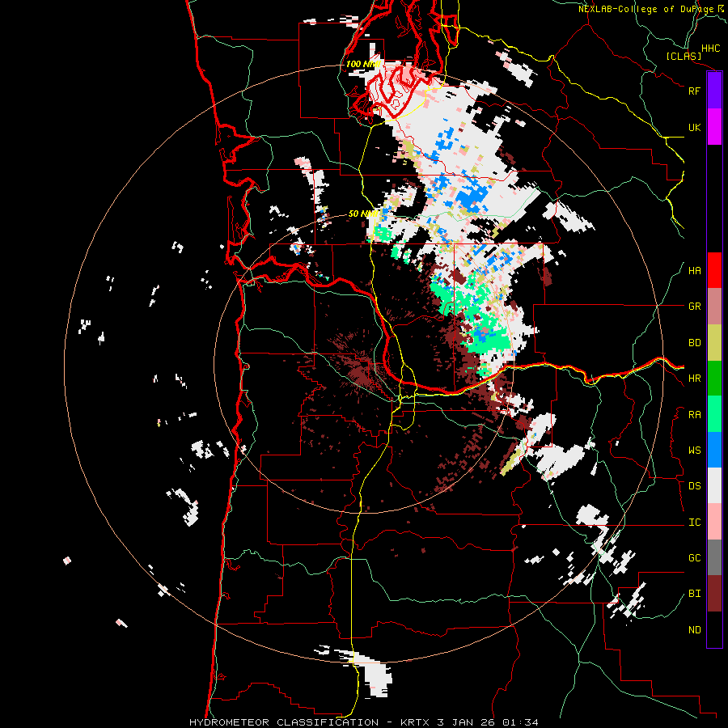Click the RF legend label
Screen dimensions: 728x728
click(x=694, y=91)
